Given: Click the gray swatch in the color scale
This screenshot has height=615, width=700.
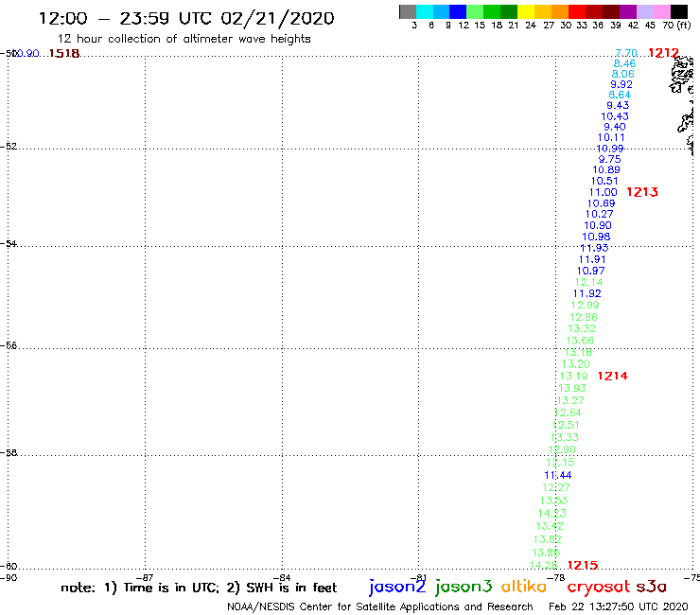Looking at the screenshot, I should pyautogui.click(x=408, y=11).
